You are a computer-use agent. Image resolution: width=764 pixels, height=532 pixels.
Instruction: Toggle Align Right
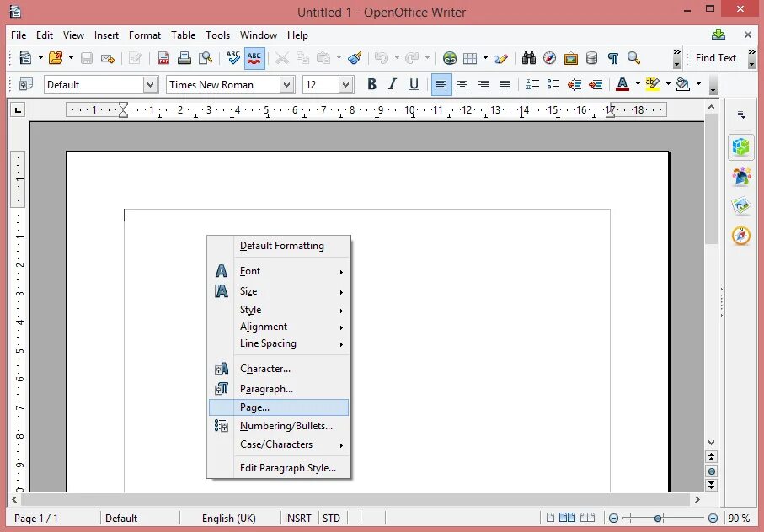(484, 85)
